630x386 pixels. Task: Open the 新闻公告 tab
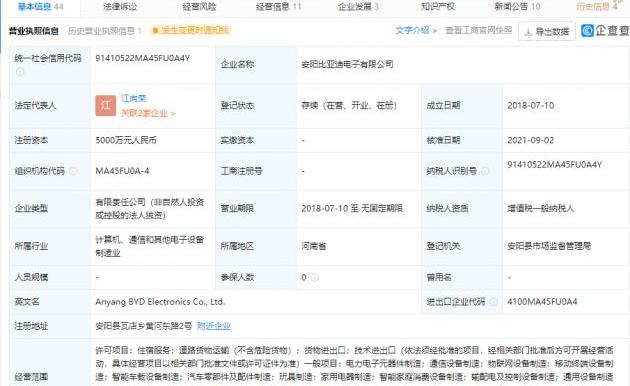point(517,6)
